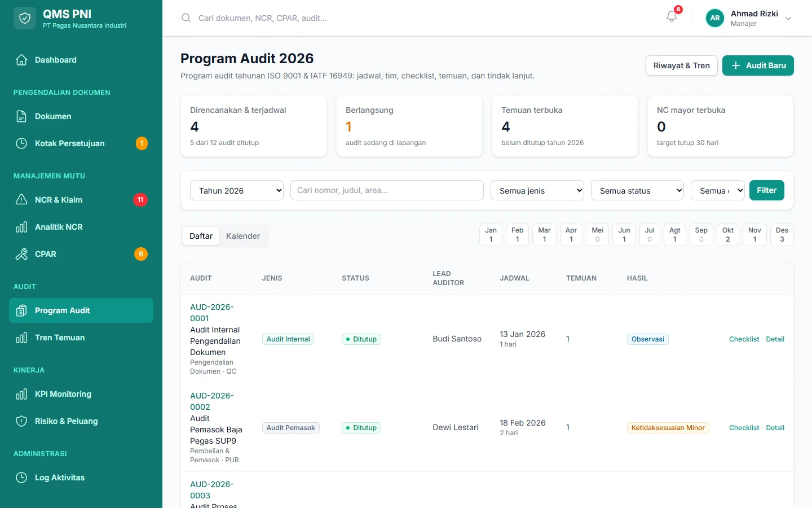Click the Riwayat & Tren button
The height and width of the screenshot is (508, 812).
tap(681, 65)
